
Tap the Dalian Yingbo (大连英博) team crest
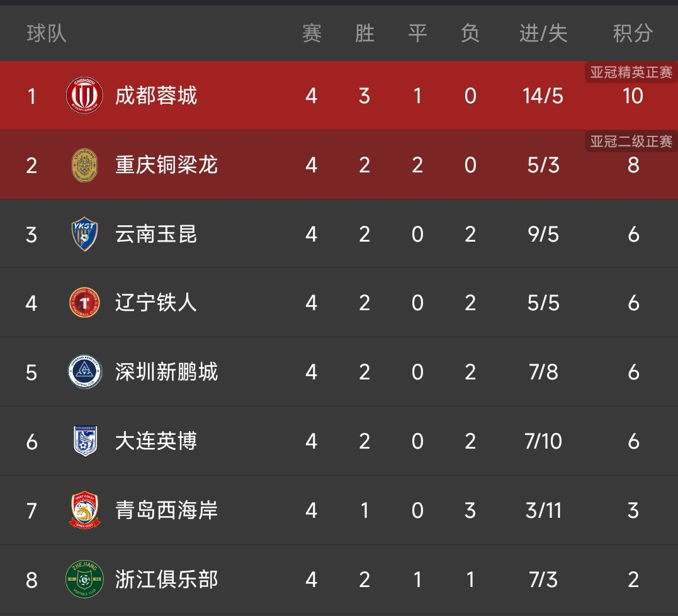84,441
